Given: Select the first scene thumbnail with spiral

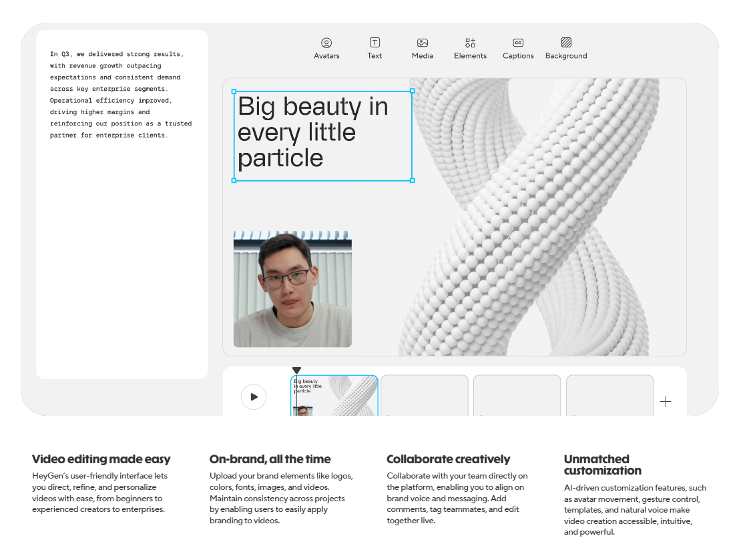Looking at the screenshot, I should (x=334, y=396).
